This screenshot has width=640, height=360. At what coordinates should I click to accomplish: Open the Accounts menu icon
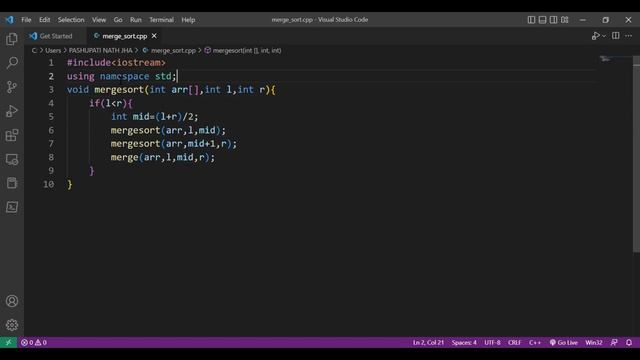pos(12,301)
